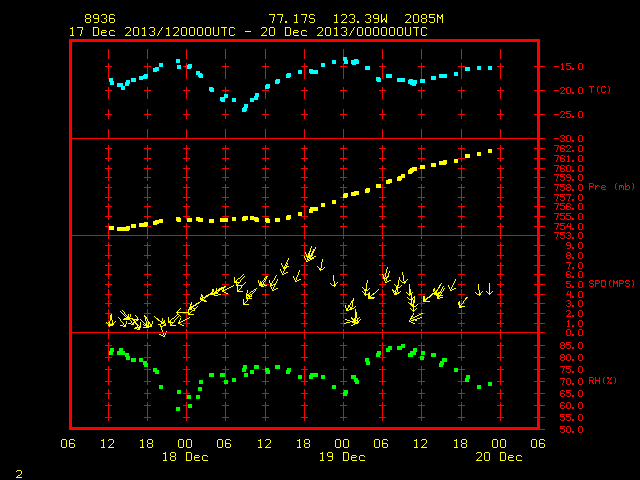The width and height of the screenshot is (640, 480).
Task: Click the 762.0 pressure tick label
Action: [x=568, y=149]
